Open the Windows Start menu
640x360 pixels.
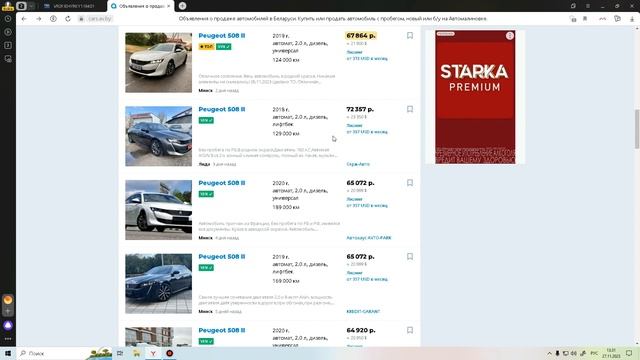pos(8,353)
